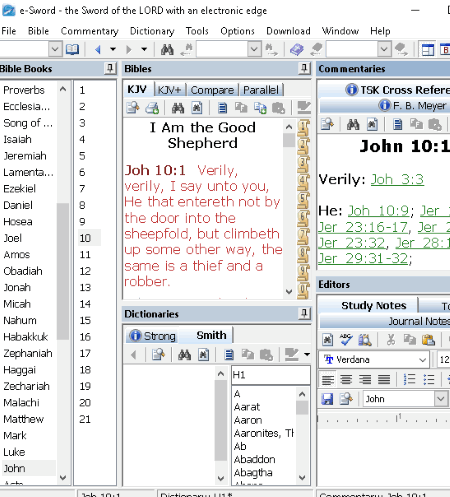Viewport: 450px width, 497px height.
Task: Follow the Joh 3:3 cross reference link
Action: tap(397, 179)
